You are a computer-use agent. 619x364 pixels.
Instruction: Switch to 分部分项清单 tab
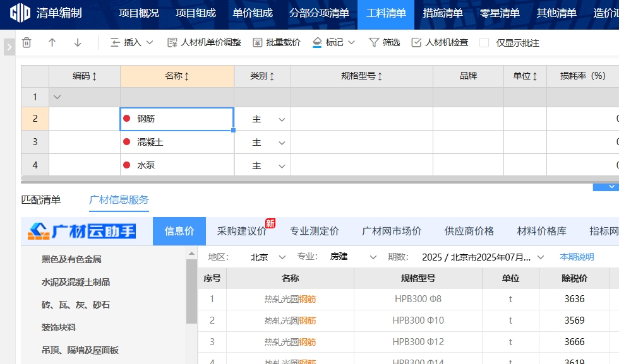tap(319, 13)
